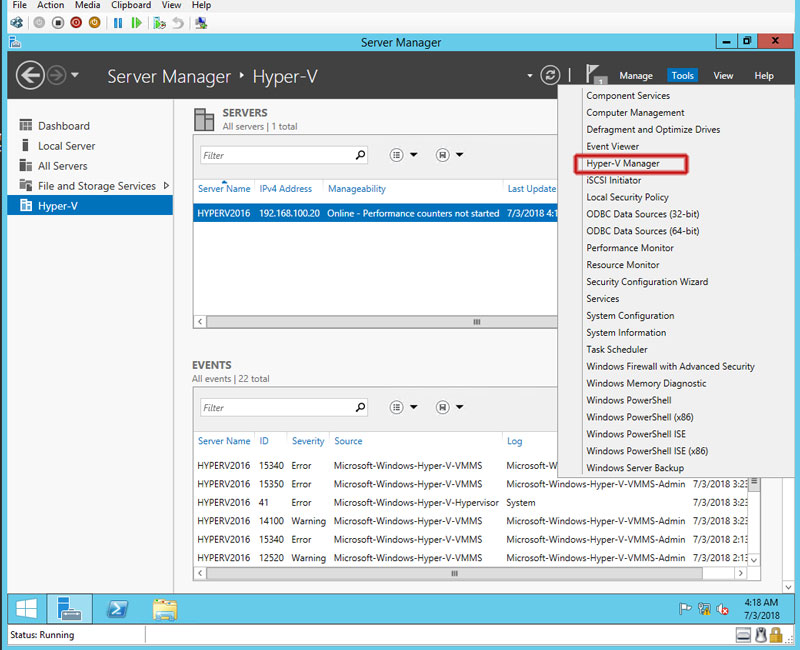Click the Server Manager taskbar icon

point(69,609)
